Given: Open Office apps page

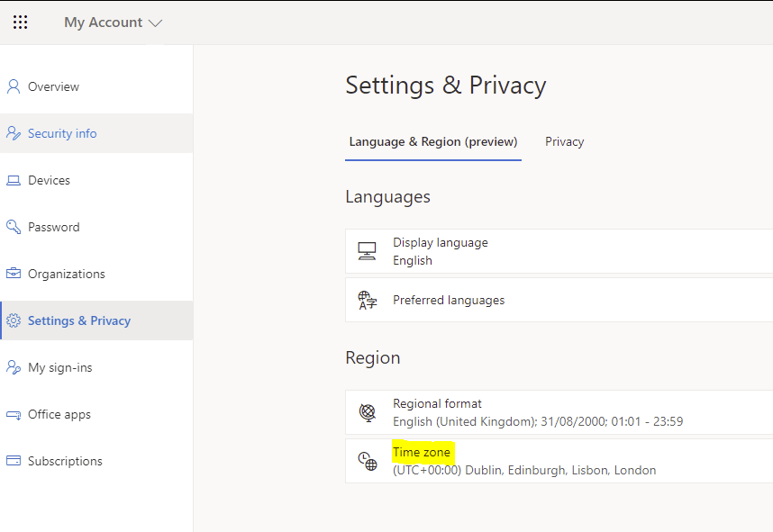Looking at the screenshot, I should [x=96, y=414].
